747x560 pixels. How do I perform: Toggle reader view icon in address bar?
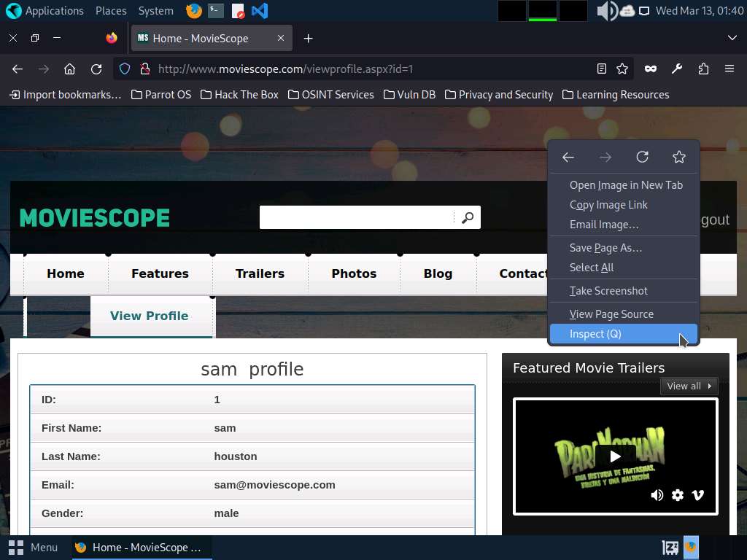tap(601, 69)
